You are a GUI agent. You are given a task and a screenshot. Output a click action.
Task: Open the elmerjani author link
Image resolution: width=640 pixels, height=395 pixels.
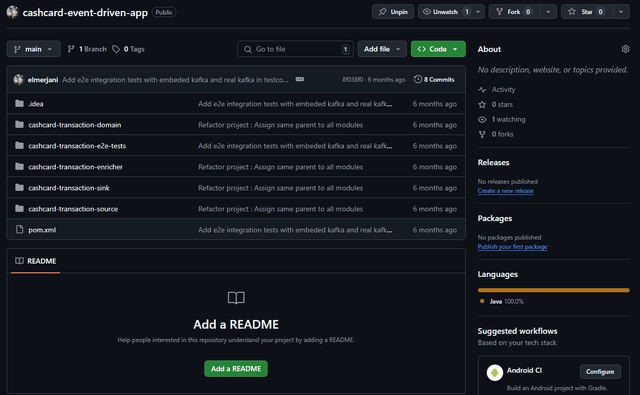[x=43, y=80]
